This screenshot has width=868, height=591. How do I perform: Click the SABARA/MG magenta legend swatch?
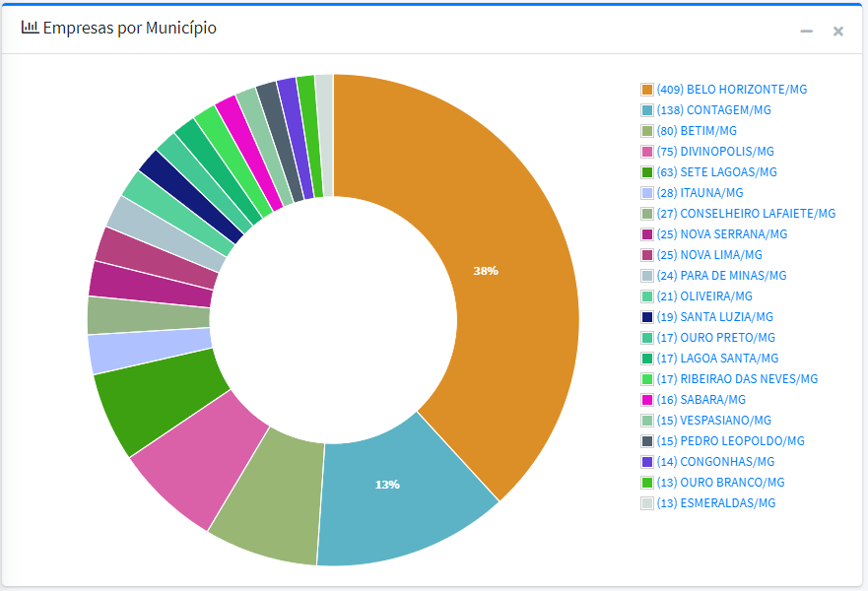pyautogui.click(x=647, y=400)
